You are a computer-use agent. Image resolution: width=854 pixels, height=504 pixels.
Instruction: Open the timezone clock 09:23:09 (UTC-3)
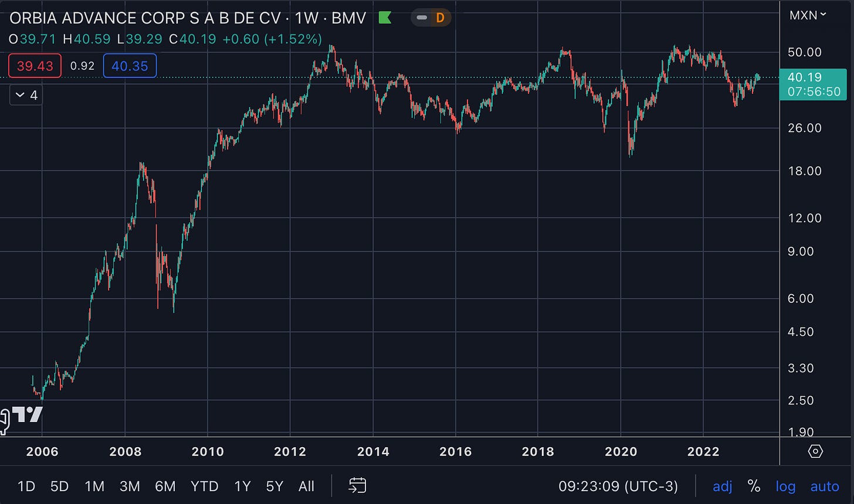click(x=618, y=486)
